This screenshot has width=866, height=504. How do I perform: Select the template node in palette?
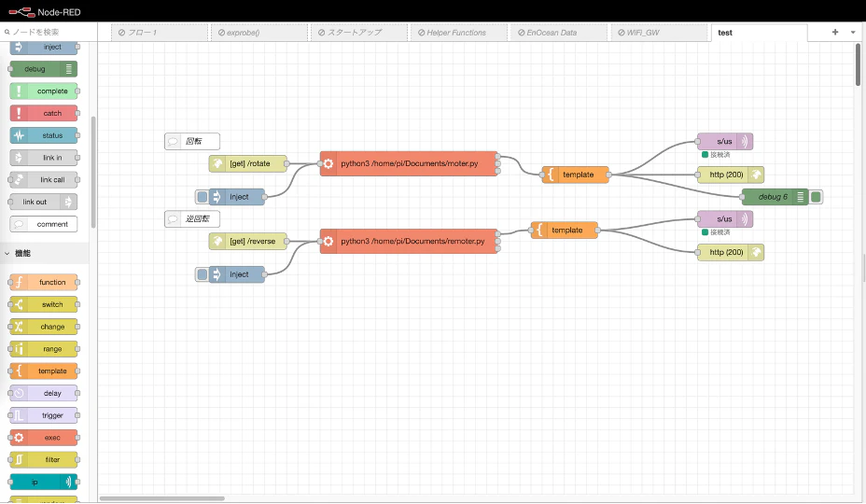pyautogui.click(x=44, y=371)
